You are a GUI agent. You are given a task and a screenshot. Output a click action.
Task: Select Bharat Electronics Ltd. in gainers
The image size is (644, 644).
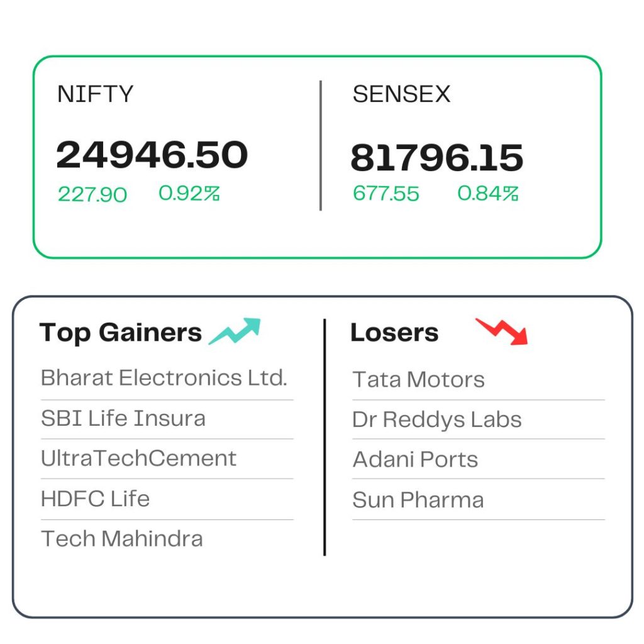[x=164, y=378]
